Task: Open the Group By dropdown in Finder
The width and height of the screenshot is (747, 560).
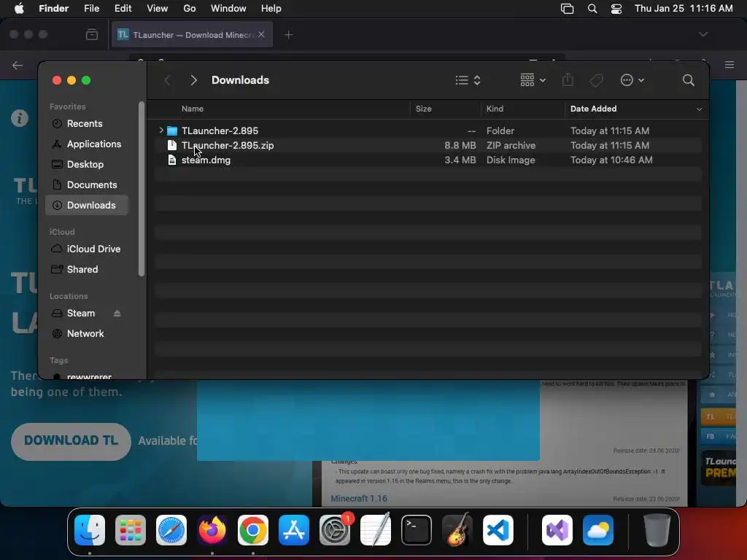Action: click(533, 80)
